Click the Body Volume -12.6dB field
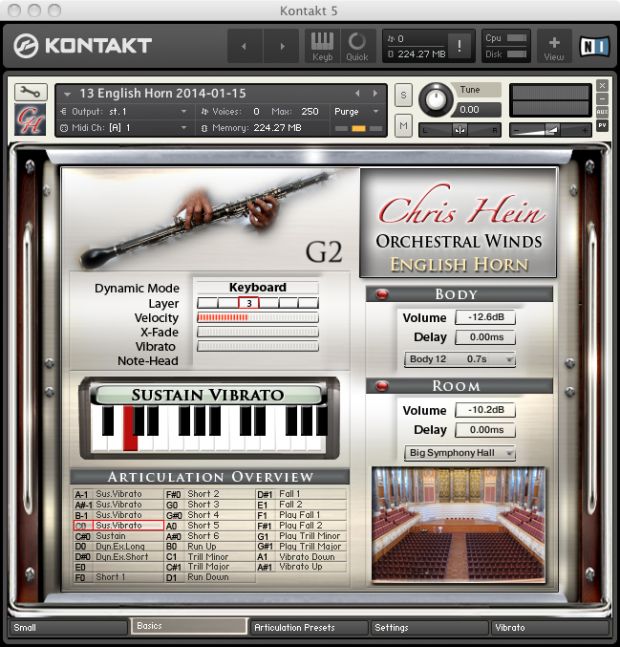Screen dimensions: 620x647 pyautogui.click(x=486, y=317)
